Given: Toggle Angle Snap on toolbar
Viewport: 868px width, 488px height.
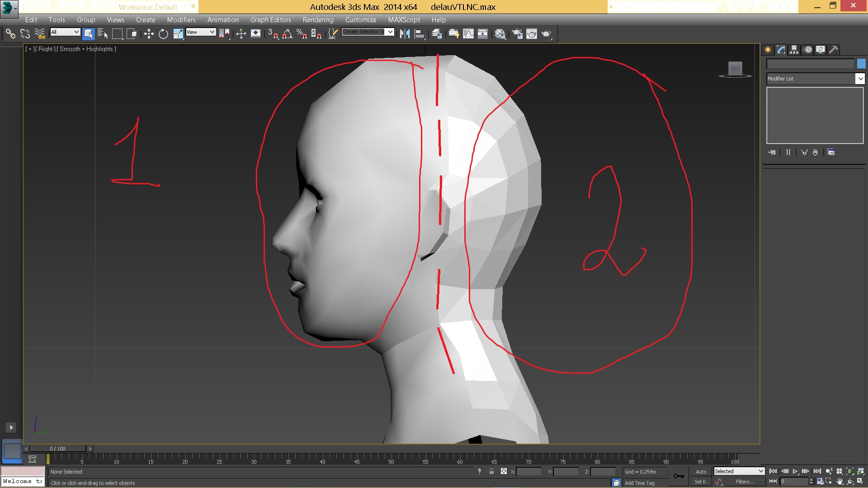Looking at the screenshot, I should [x=288, y=34].
